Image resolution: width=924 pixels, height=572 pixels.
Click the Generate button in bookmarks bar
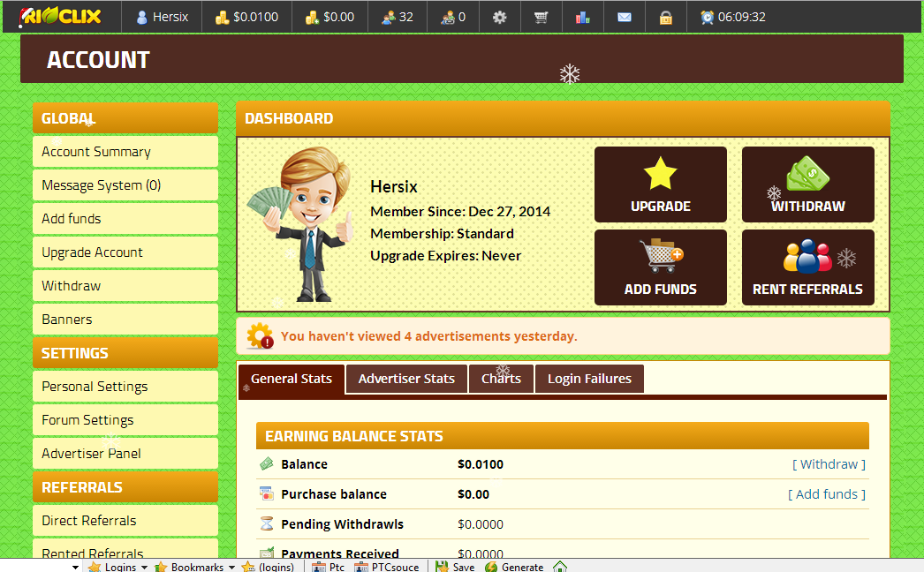[x=514, y=567]
